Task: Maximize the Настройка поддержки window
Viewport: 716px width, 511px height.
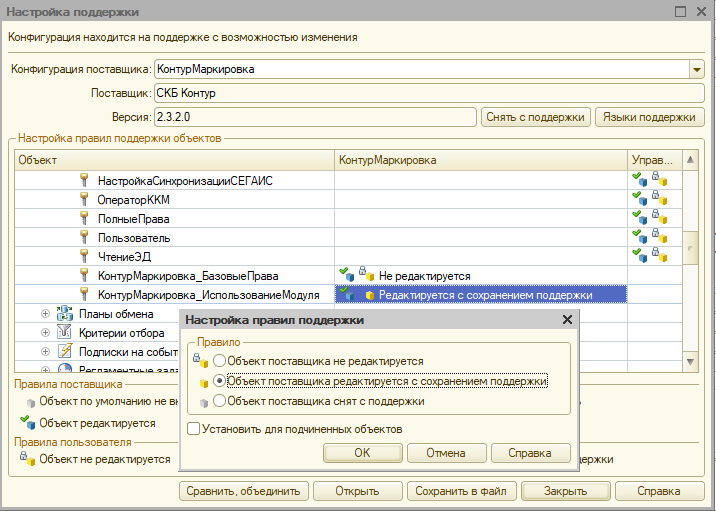Action: coord(680,11)
